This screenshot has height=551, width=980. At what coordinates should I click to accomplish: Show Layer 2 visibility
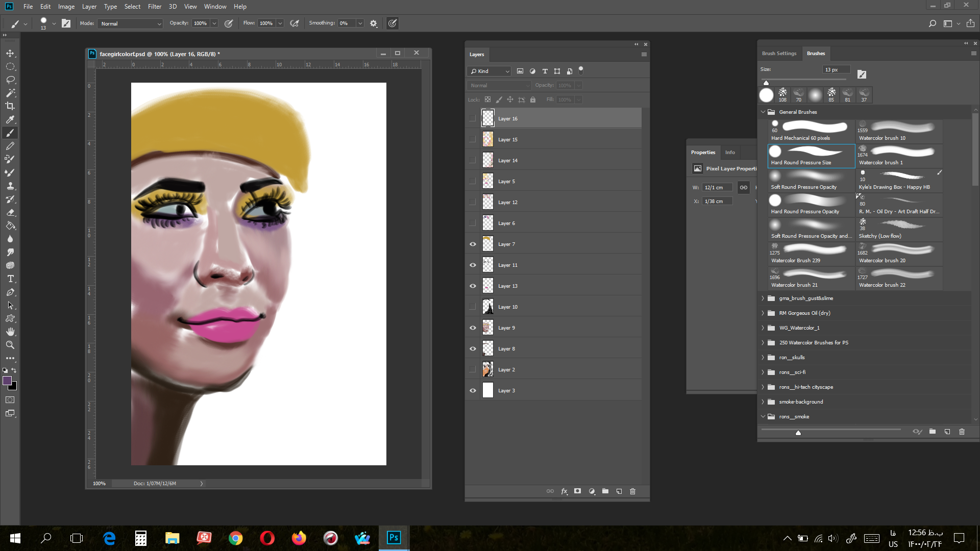[473, 370]
